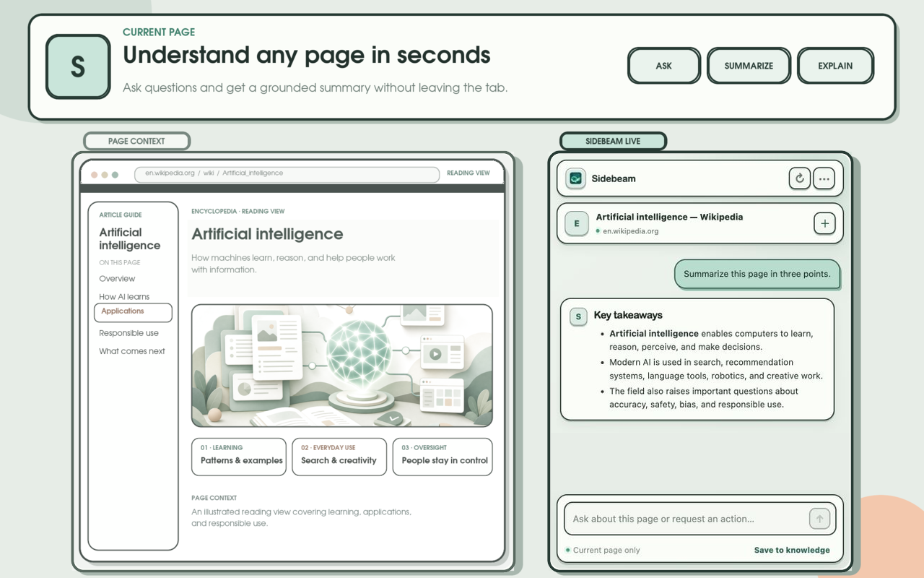The height and width of the screenshot is (578, 924).
Task: Click the Artificial intelligence — Wikipedia title
Action: click(669, 217)
